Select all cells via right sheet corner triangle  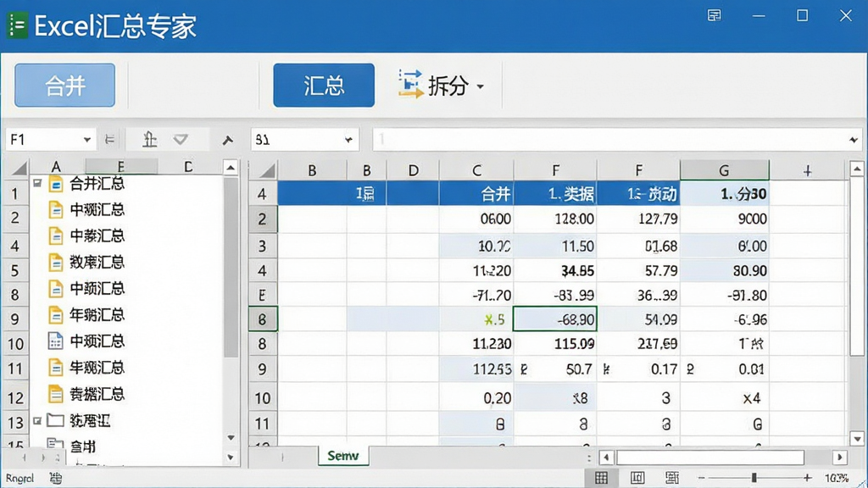pos(267,170)
